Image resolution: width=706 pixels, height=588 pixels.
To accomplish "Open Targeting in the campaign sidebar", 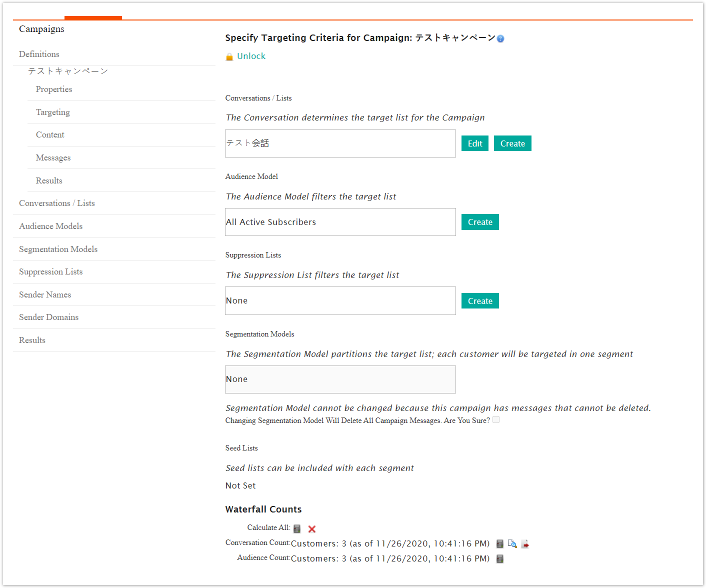I will [x=53, y=112].
